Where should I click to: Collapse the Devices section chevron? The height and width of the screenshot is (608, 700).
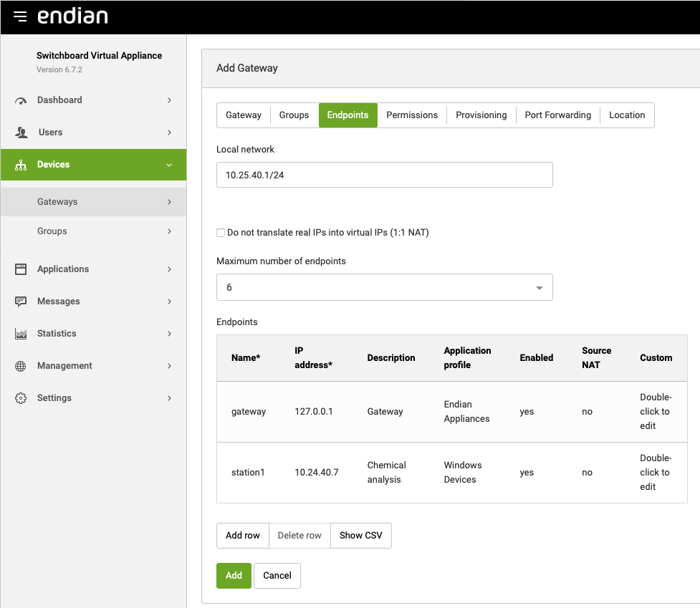[x=169, y=165]
